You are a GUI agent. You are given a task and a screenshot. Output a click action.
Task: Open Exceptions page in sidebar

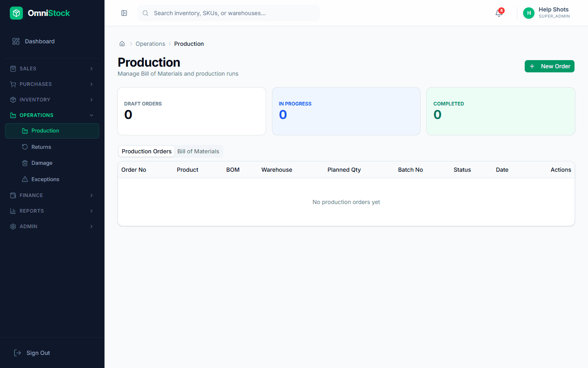coord(52,179)
